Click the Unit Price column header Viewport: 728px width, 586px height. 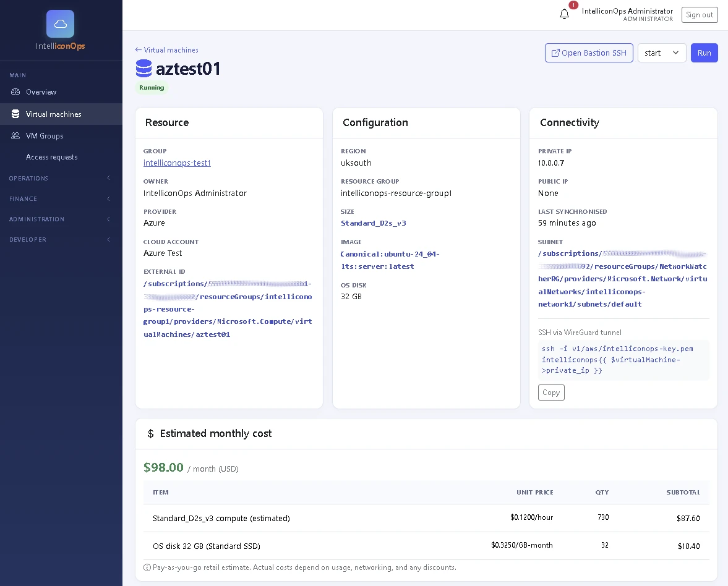click(535, 492)
